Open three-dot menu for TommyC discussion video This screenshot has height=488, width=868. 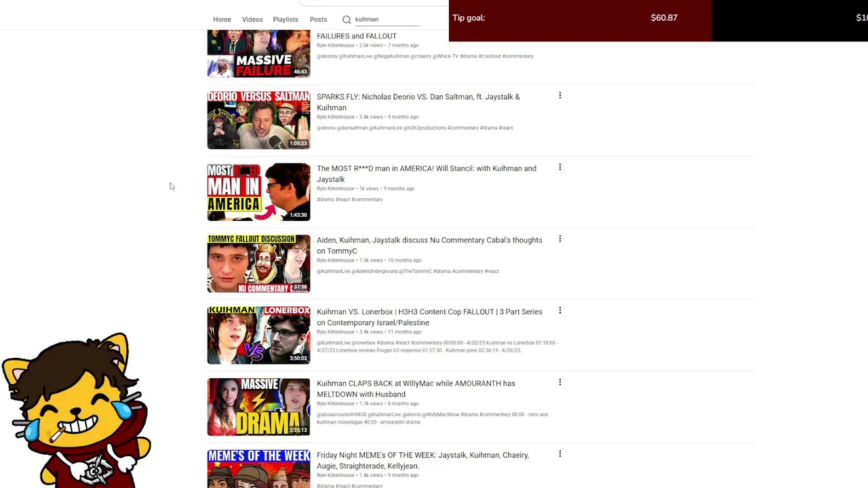tap(560, 239)
